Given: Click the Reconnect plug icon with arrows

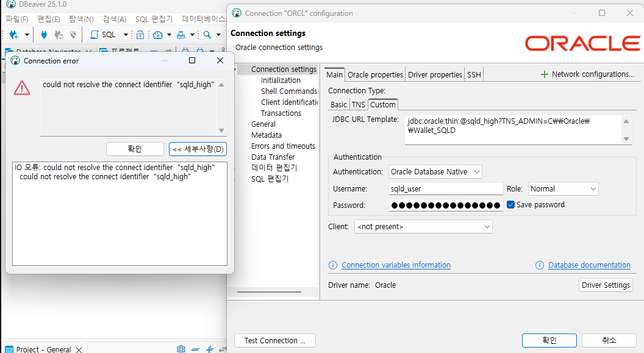Looking at the screenshot, I should [x=59, y=35].
